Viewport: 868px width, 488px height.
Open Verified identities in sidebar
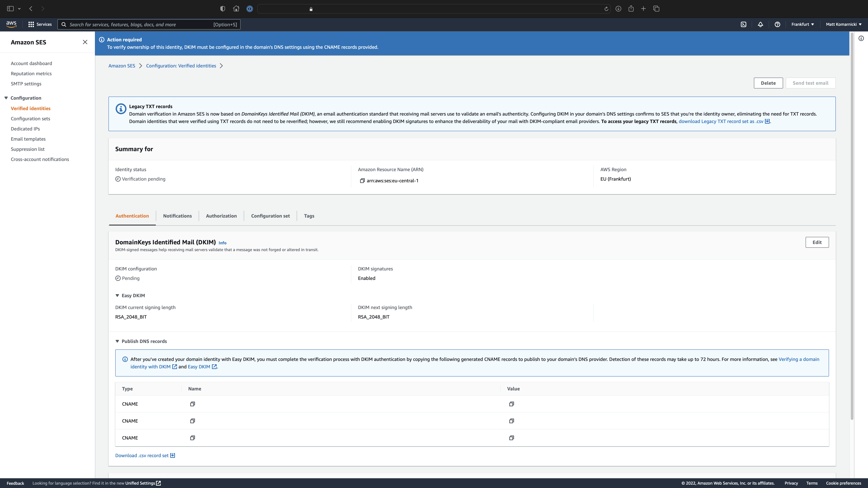coord(30,108)
